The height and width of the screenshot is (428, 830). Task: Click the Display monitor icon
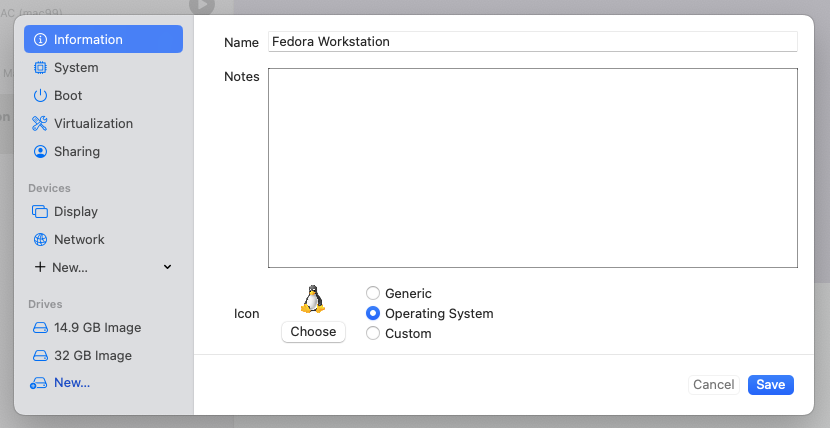click(x=40, y=212)
